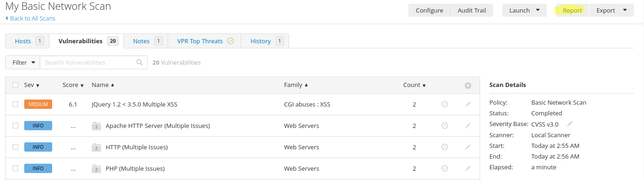Image resolution: width=644 pixels, height=180 pixels.
Task: Go back to All Scans link
Action: pyautogui.click(x=30, y=18)
